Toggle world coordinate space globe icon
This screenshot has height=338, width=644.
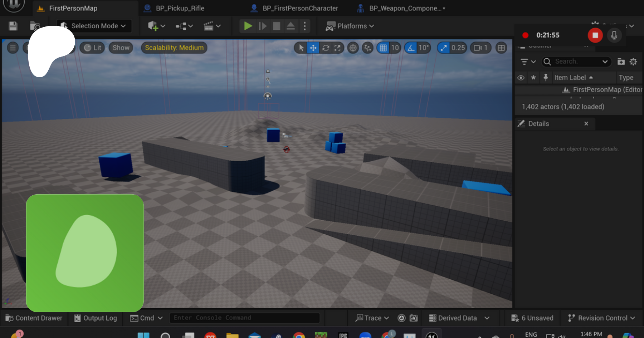click(353, 48)
